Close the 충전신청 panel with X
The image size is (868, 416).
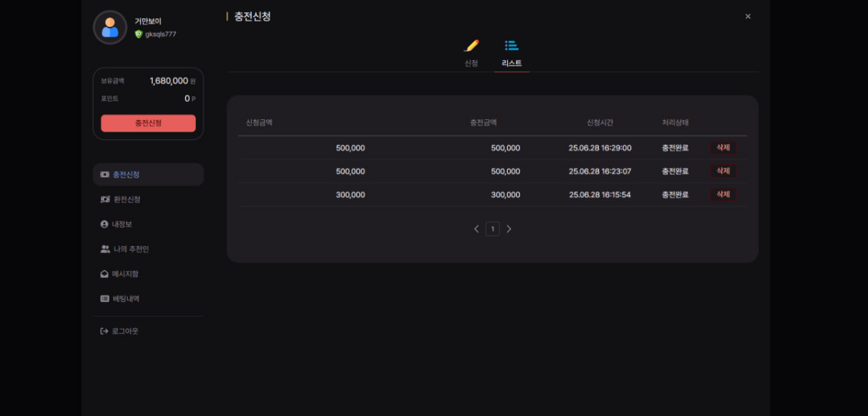(748, 17)
